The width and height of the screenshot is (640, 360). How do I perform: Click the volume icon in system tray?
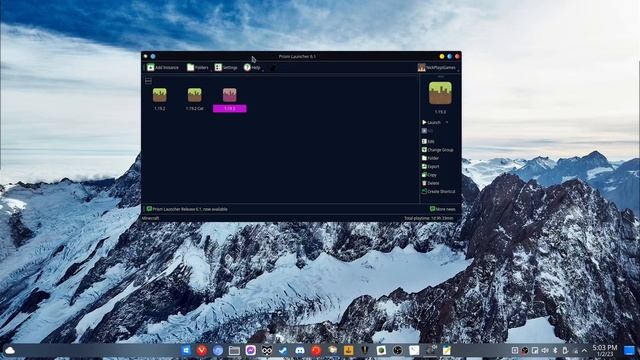(545, 350)
